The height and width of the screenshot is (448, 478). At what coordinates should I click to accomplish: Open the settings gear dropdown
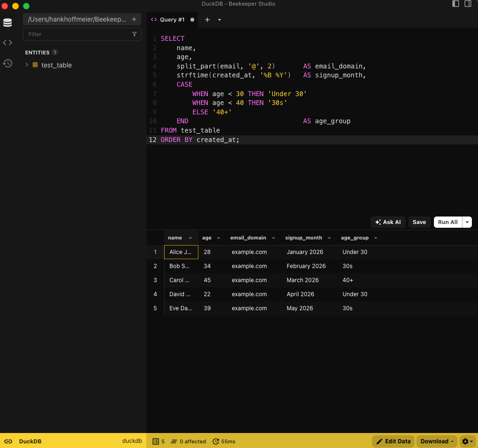[467, 441]
